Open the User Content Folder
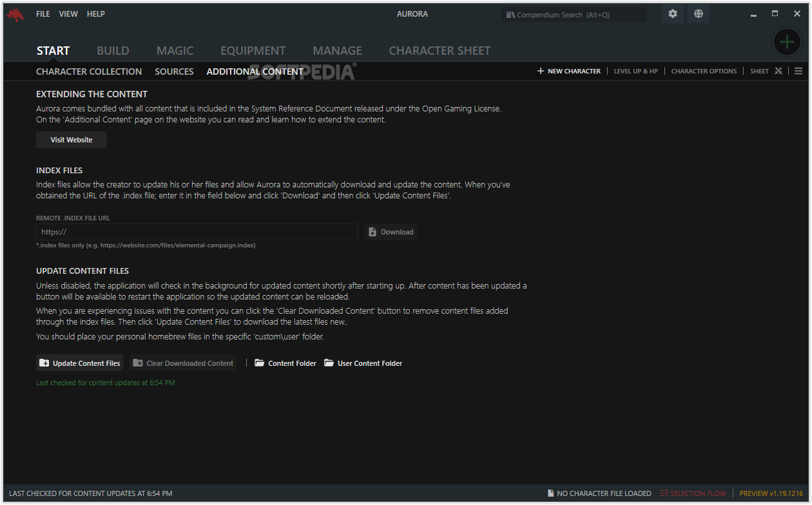The height and width of the screenshot is (505, 812). tap(370, 363)
